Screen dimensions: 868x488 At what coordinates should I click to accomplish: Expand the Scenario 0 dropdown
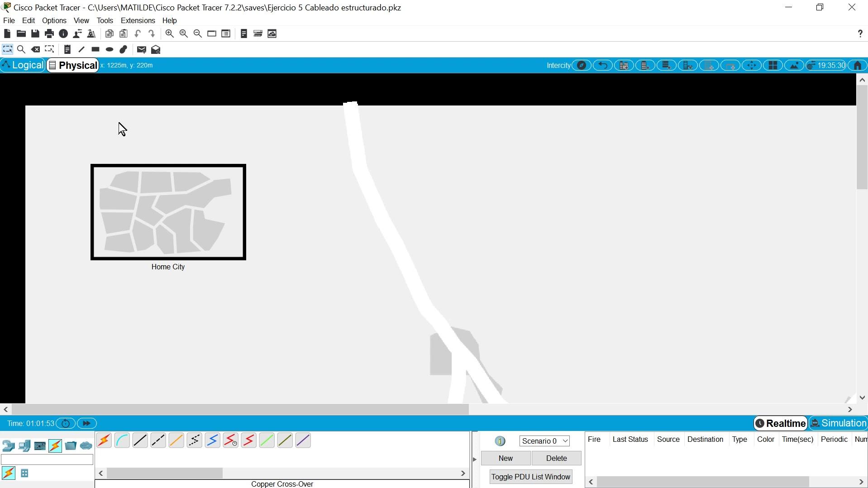tap(545, 441)
